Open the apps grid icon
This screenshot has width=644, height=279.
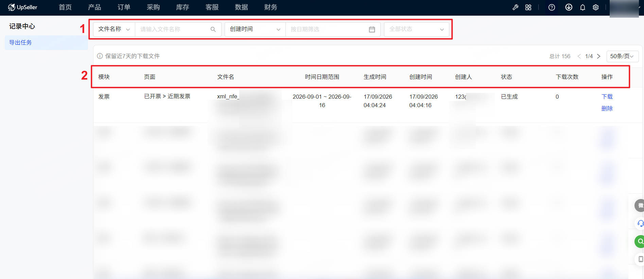(528, 7)
